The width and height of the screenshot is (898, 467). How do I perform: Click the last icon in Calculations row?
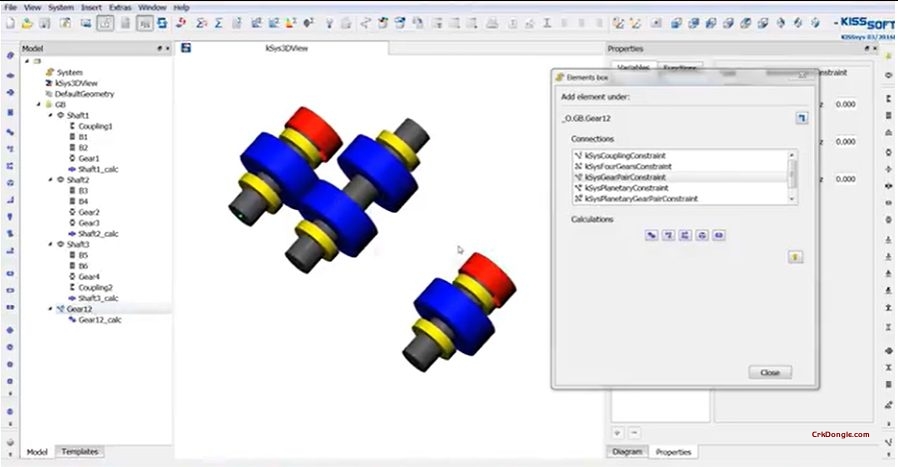[718, 235]
